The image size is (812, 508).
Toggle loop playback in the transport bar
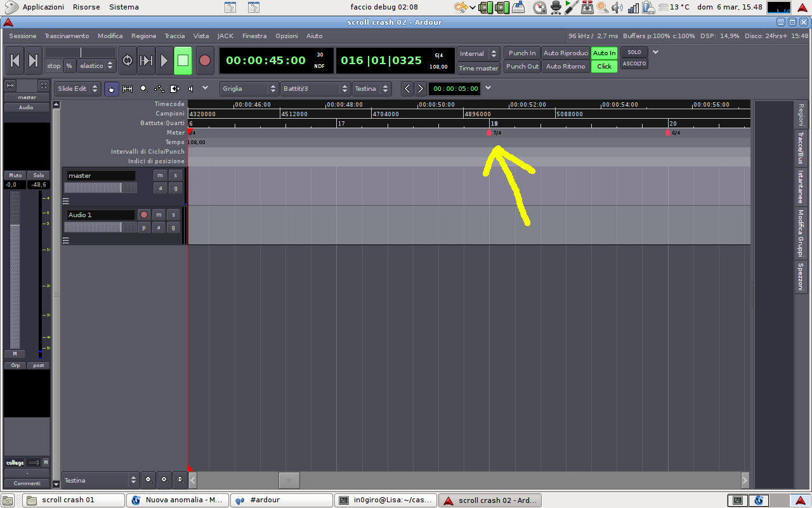(128, 60)
